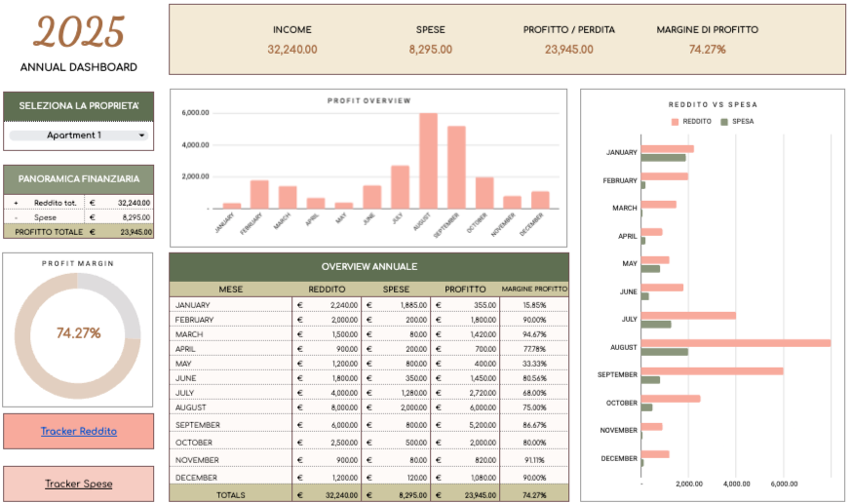Click the Reddito vs Spesa chart title

coord(713,104)
